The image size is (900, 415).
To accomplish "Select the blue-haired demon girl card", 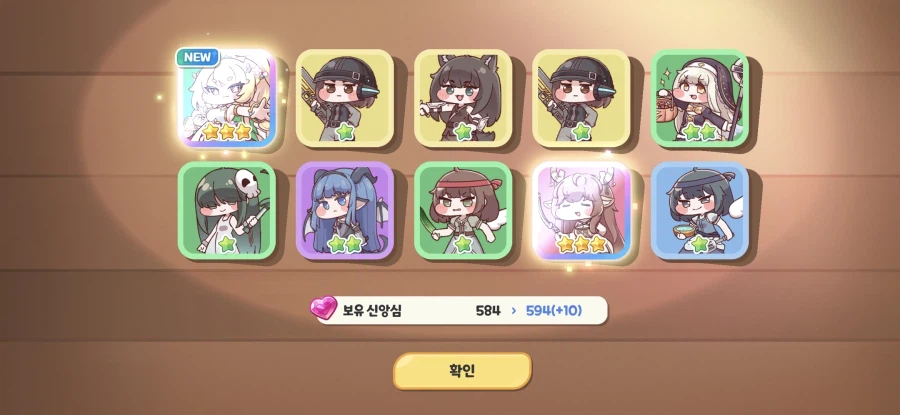I will pyautogui.click(x=345, y=210).
